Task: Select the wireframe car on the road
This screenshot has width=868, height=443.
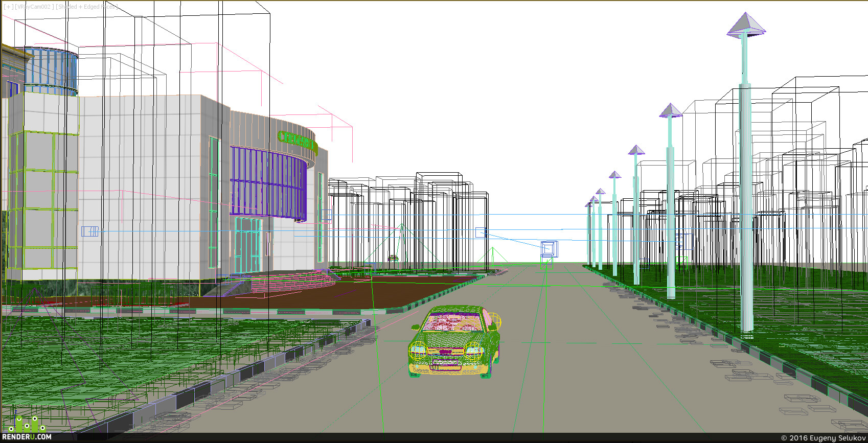Action: tap(454, 341)
